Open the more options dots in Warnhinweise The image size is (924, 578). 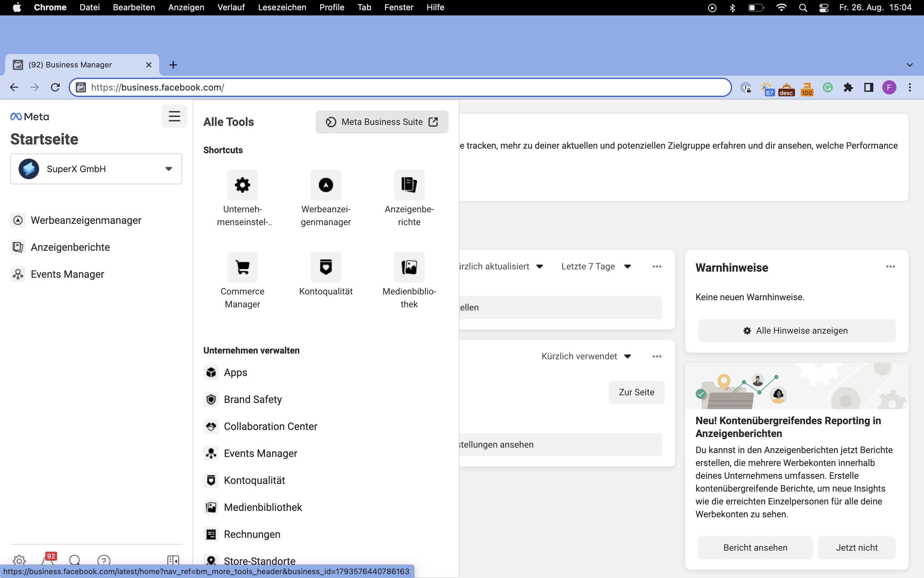pos(890,267)
